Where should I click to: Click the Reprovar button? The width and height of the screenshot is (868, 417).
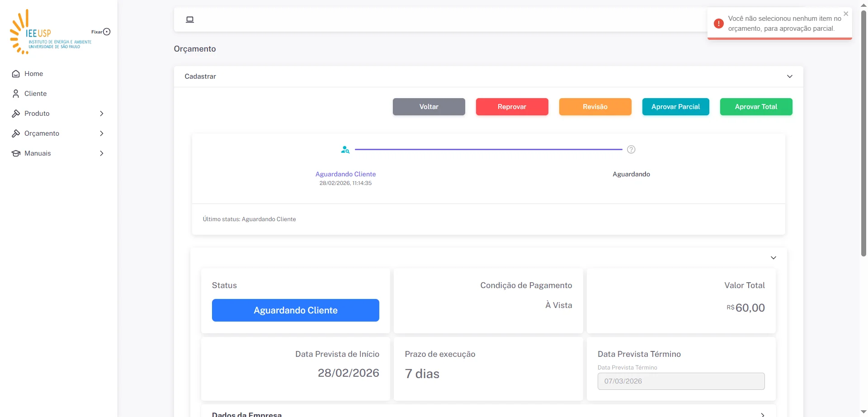click(x=512, y=107)
